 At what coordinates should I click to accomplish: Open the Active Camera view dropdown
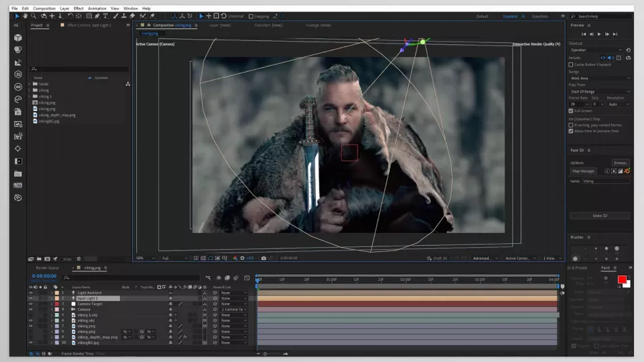point(521,258)
